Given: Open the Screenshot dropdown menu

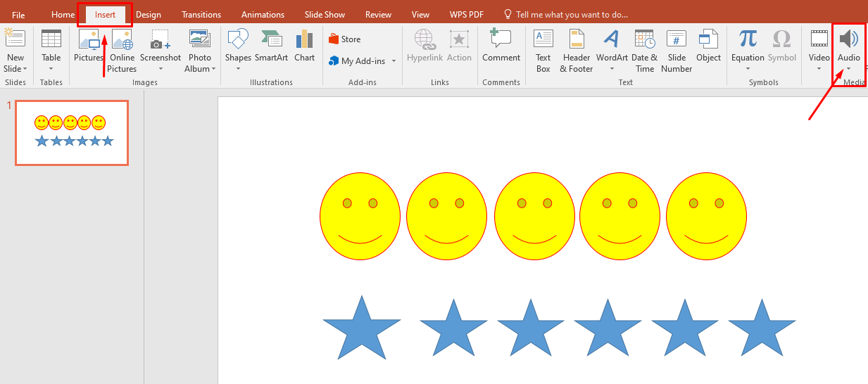Looking at the screenshot, I should 161,69.
